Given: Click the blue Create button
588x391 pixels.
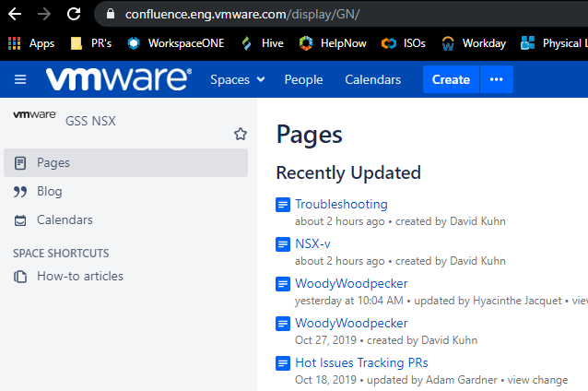Looking at the screenshot, I should click(x=451, y=79).
